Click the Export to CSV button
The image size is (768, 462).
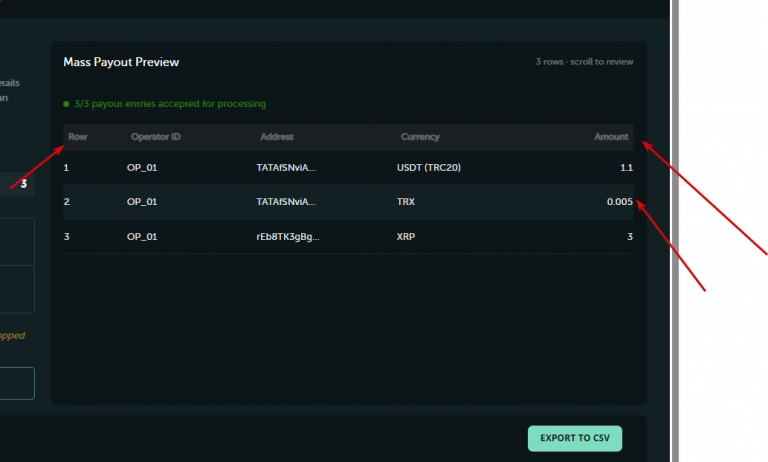pyautogui.click(x=575, y=438)
